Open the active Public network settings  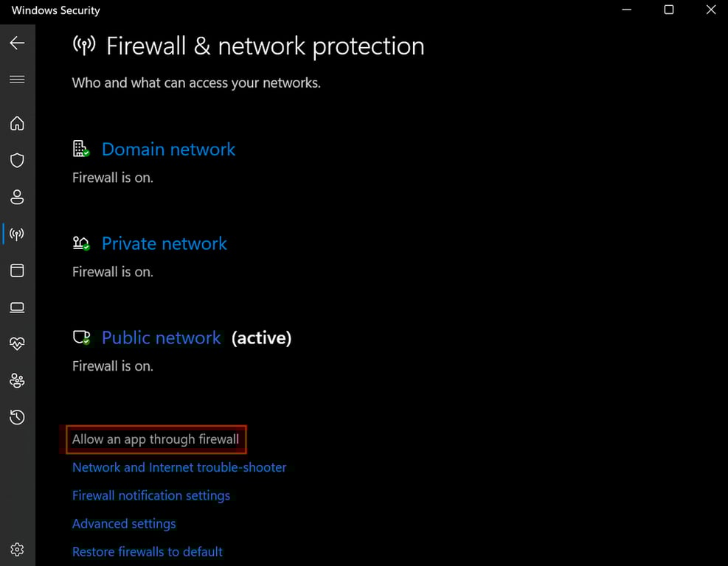pos(161,338)
